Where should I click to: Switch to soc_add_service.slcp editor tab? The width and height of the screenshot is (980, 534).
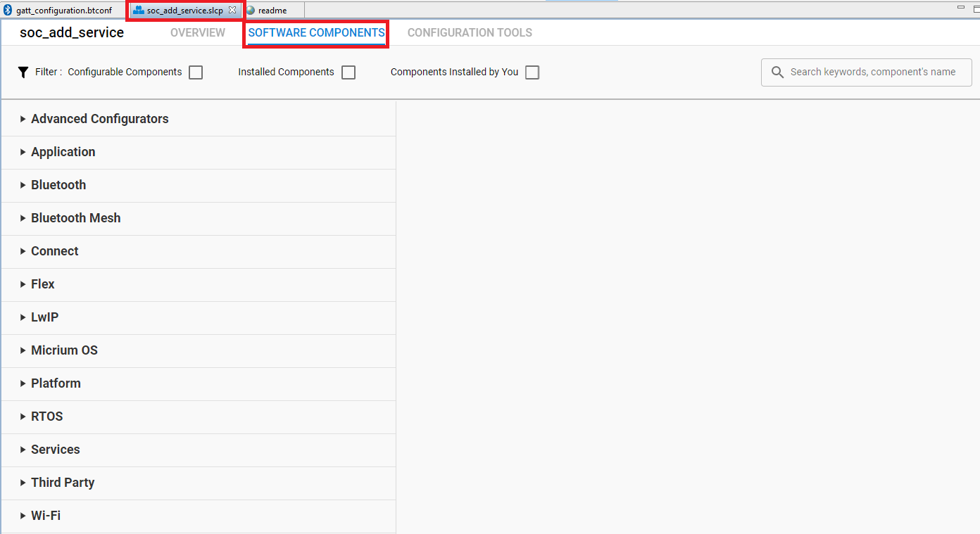point(185,11)
